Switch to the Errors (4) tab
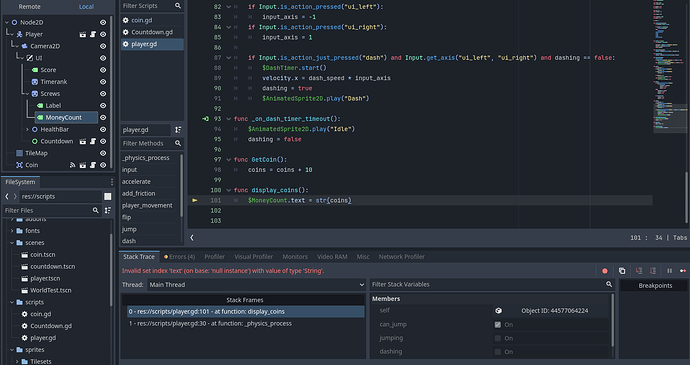Viewport: 690px width, 365px height. 180,257
